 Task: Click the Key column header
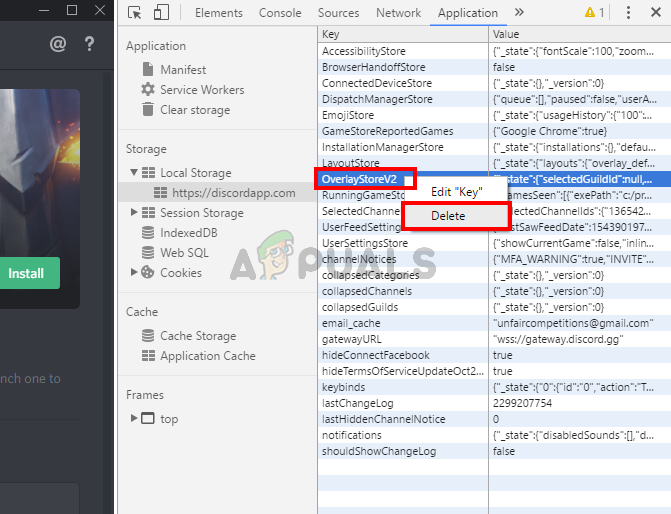pyautogui.click(x=403, y=34)
